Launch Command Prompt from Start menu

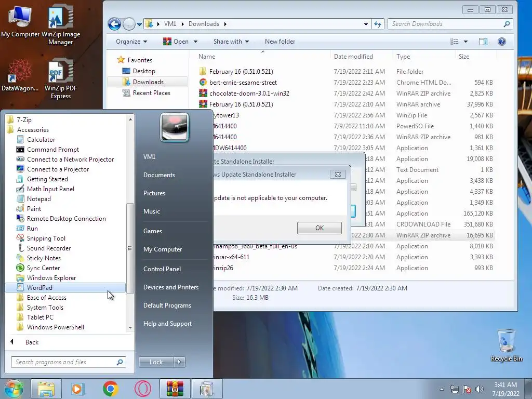[x=52, y=149]
